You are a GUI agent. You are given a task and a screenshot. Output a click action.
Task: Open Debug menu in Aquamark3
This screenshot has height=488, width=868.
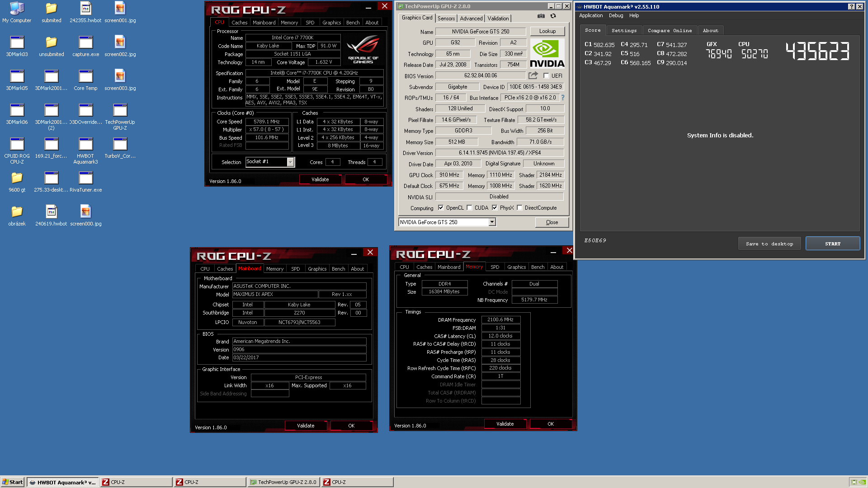616,15
